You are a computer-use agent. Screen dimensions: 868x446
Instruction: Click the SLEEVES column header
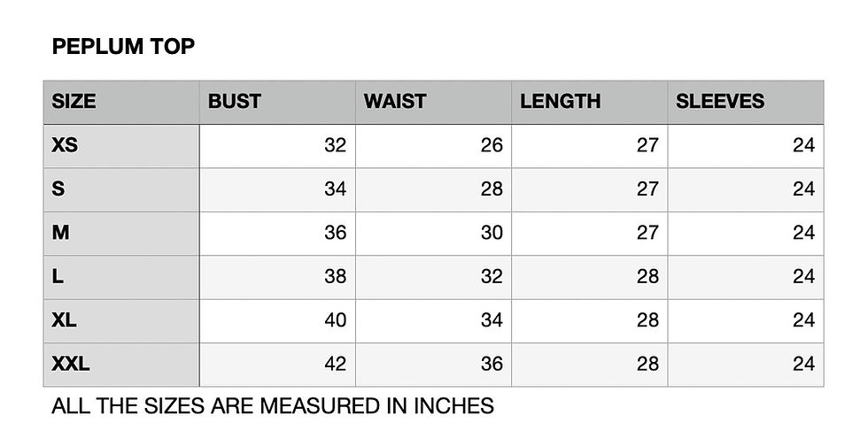pyautogui.click(x=719, y=101)
